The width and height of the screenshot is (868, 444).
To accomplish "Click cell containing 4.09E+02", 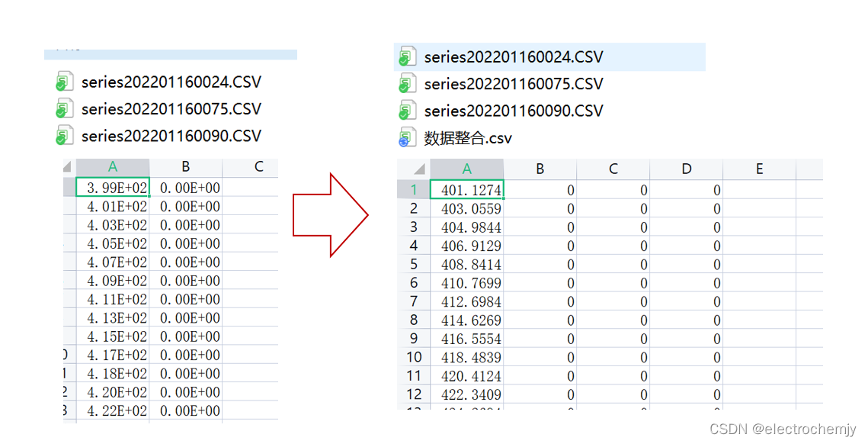I will [113, 281].
